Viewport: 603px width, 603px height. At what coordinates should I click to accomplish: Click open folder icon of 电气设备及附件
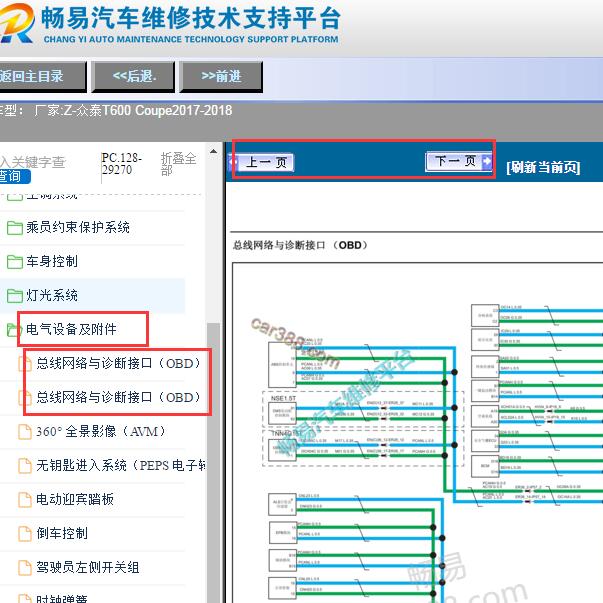pyautogui.click(x=13, y=330)
